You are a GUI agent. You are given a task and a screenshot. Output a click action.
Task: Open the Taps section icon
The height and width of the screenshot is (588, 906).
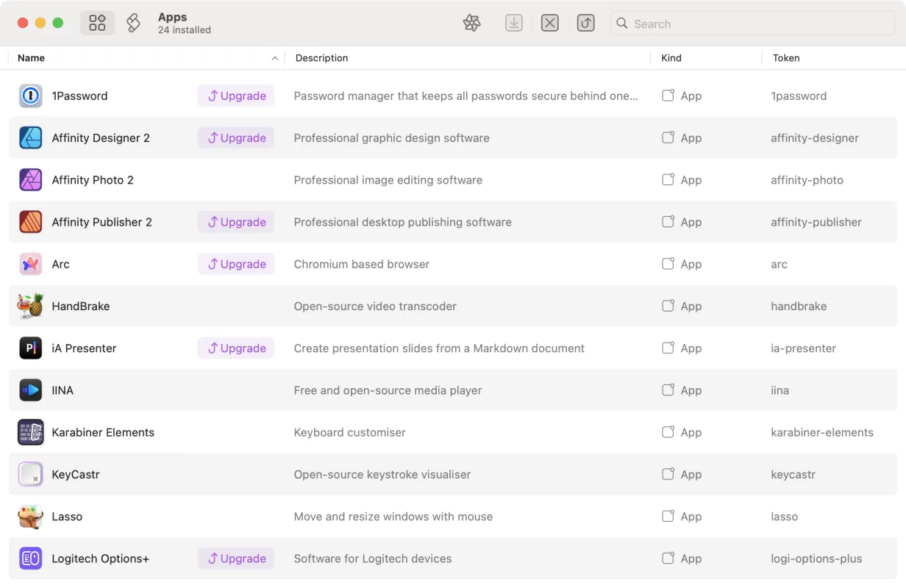tap(132, 23)
